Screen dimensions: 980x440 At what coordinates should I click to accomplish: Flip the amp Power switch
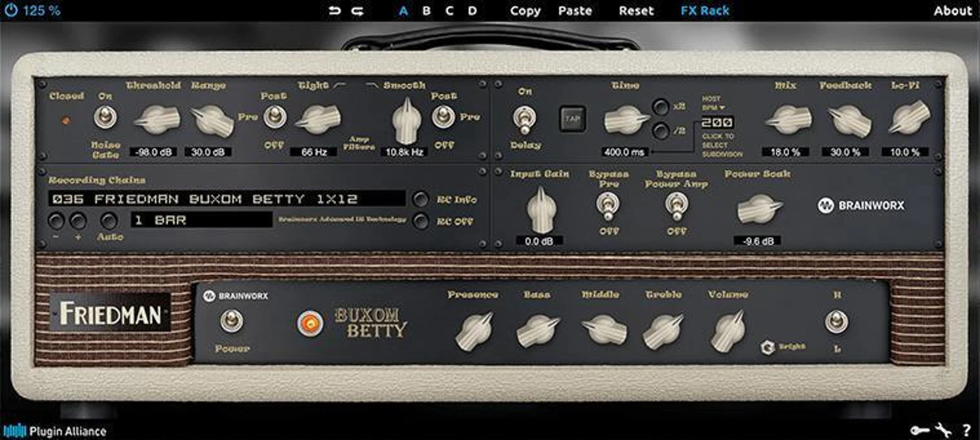point(231,321)
